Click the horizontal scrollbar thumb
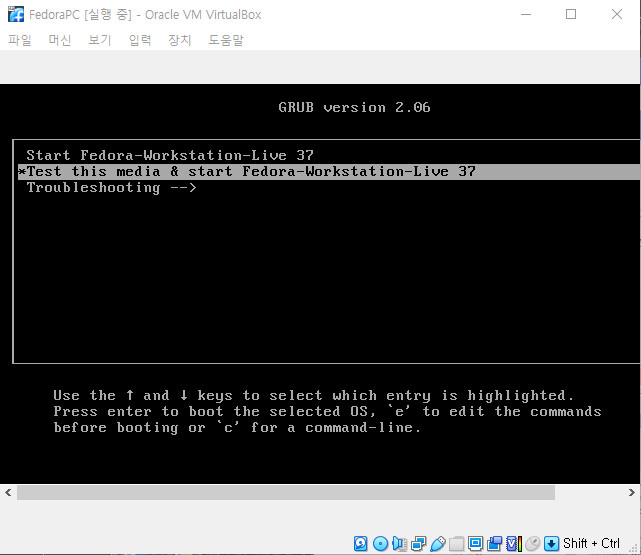641x555 pixels. click(286, 493)
